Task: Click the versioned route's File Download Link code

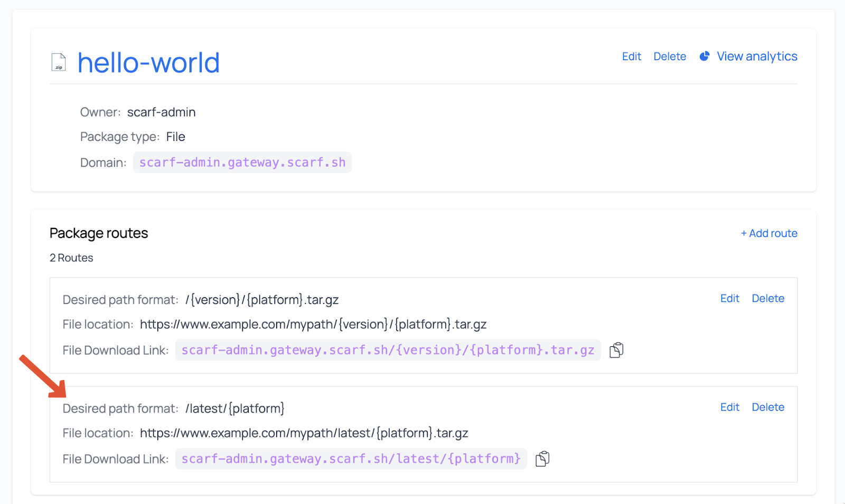Action: 388,350
